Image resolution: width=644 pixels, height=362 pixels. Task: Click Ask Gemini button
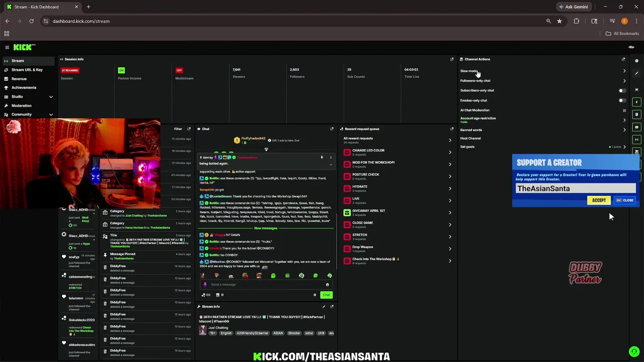pyautogui.click(x=573, y=7)
